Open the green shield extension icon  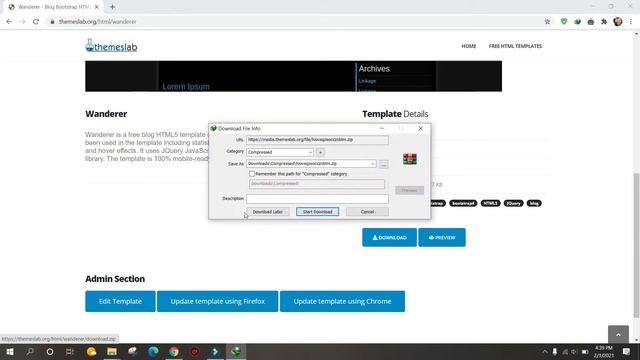[x=564, y=22]
